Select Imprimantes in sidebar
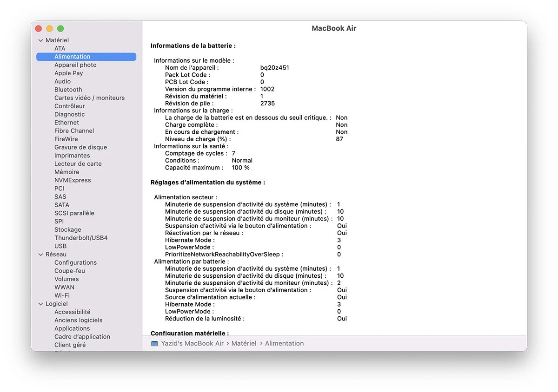This screenshot has width=558, height=392. point(72,156)
